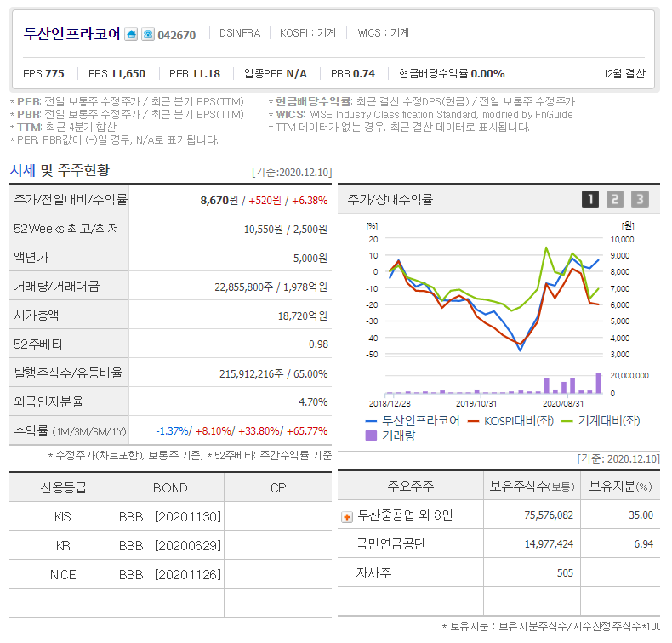Click the 주요주주 column header
Image resolution: width=672 pixels, height=643 pixels.
coord(411,486)
